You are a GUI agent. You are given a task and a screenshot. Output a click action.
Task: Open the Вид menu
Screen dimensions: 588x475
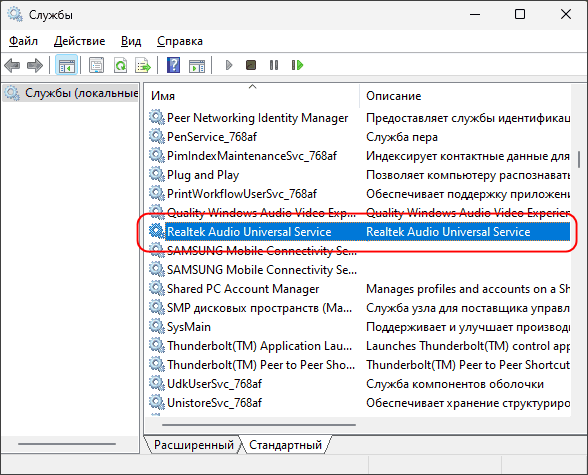coord(131,41)
